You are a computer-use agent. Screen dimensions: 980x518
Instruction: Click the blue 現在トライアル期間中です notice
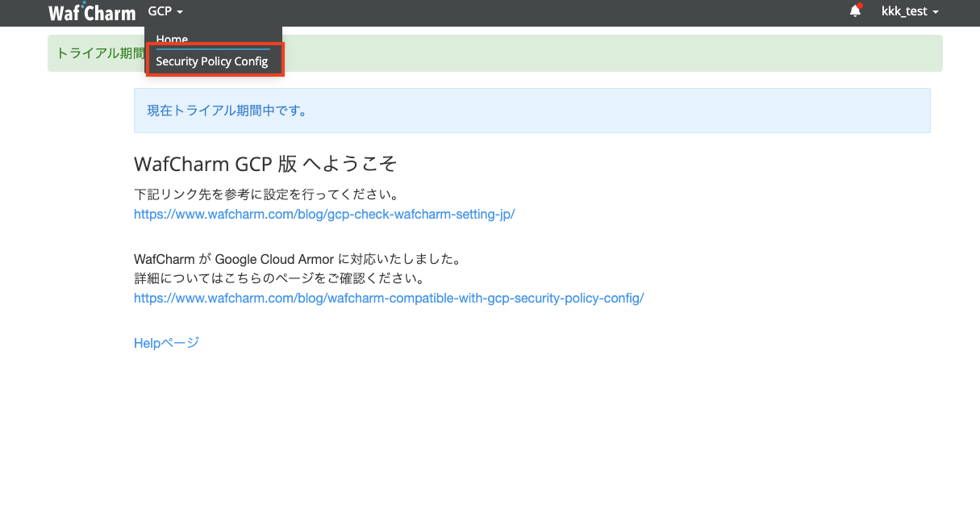[x=532, y=111]
